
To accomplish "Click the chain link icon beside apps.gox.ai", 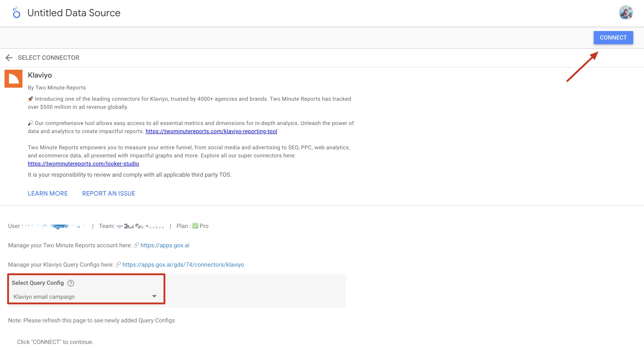I will pyautogui.click(x=136, y=245).
